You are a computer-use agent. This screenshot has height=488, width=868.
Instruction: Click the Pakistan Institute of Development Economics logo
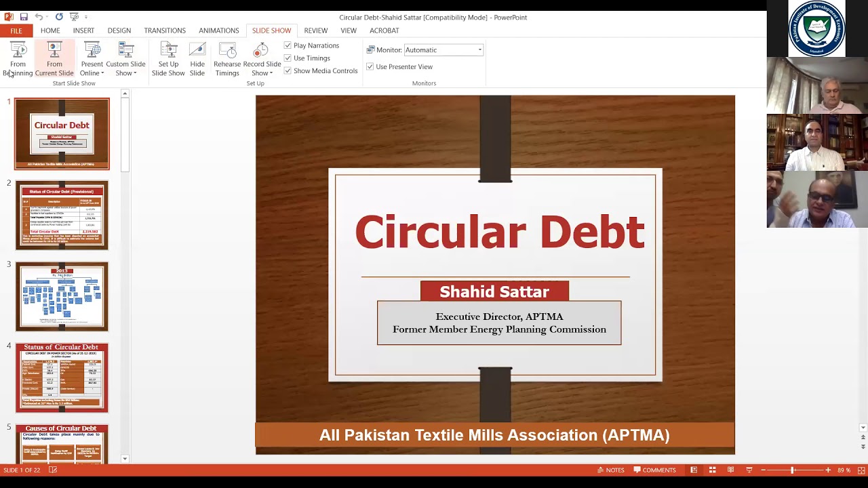click(x=816, y=28)
